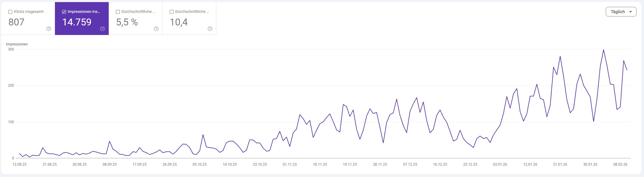644x177 pixels.
Task: Click the 10,4 metric value
Action: coord(179,22)
